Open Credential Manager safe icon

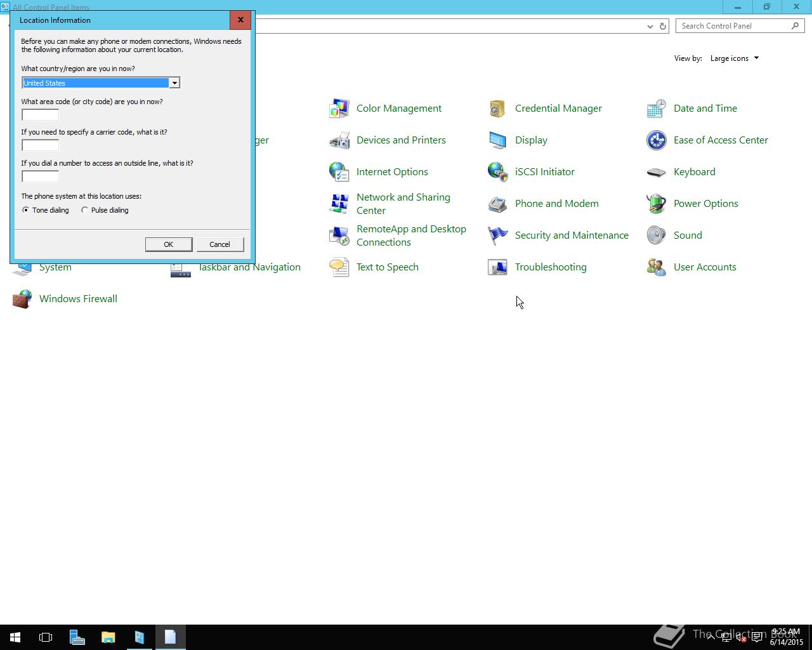tap(498, 109)
